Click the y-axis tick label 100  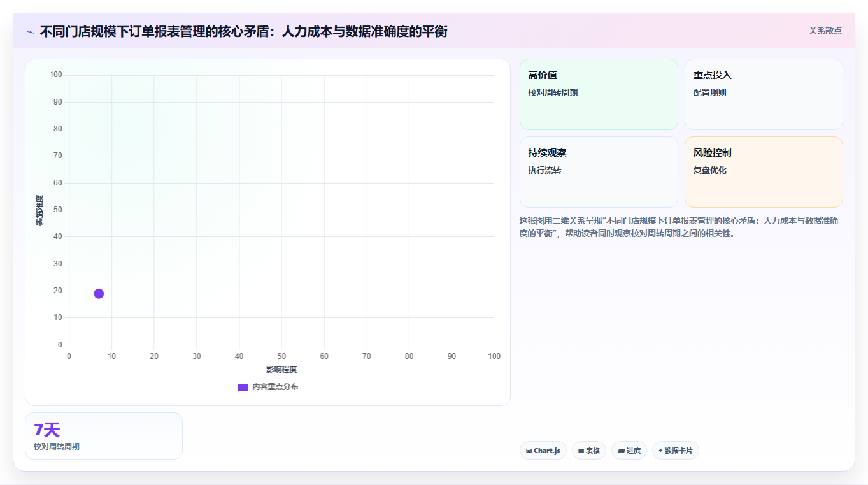point(56,75)
